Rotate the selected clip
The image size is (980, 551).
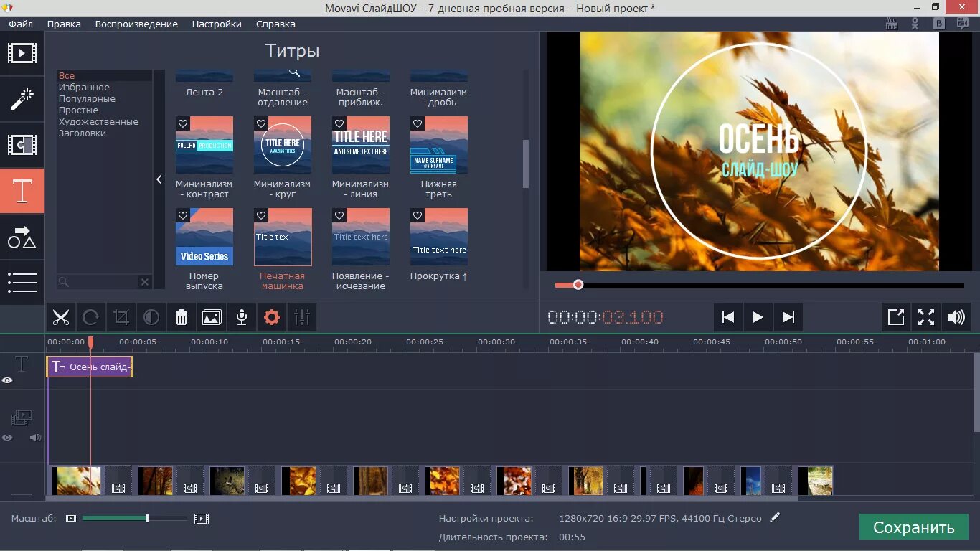pos(91,317)
